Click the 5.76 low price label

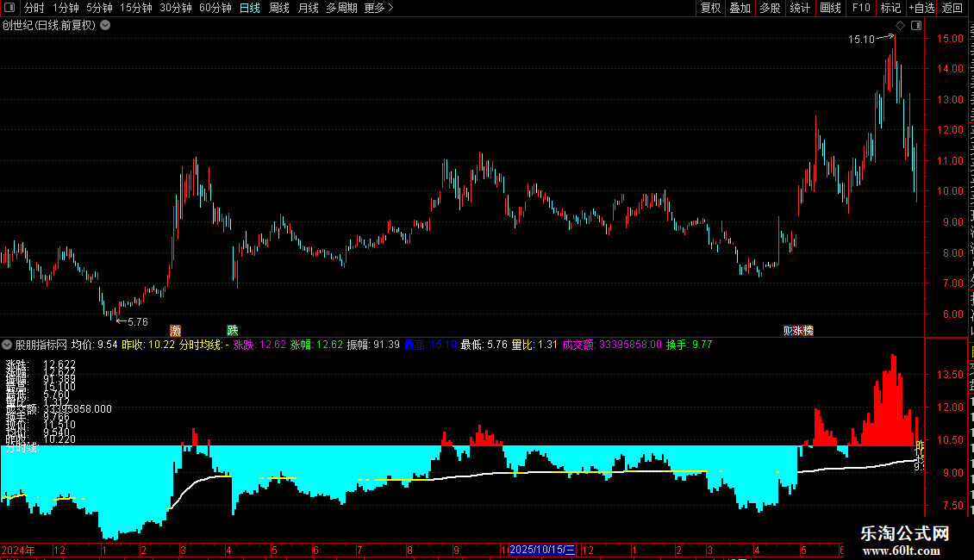137,322
